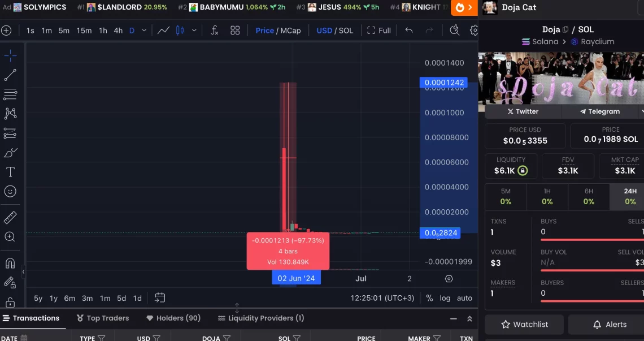644x341 pixels.
Task: Switch chart currency to USD
Action: (324, 31)
